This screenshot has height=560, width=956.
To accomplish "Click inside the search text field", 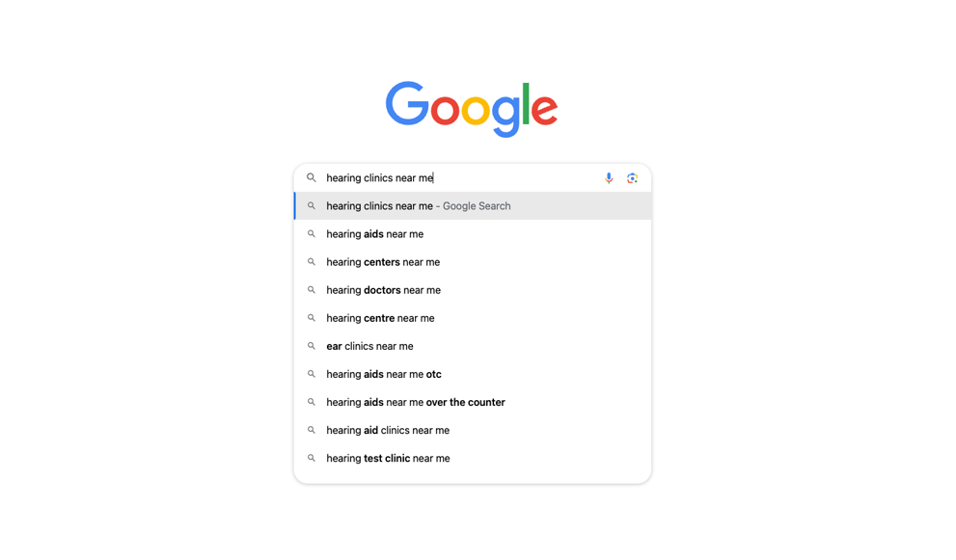I will [511, 178].
